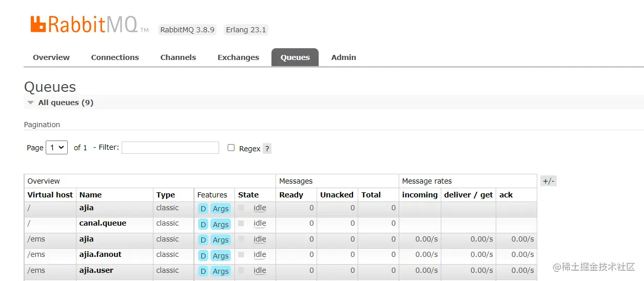Focus the Filter input field
Image resolution: width=644 pixels, height=281 pixels.
tap(170, 148)
